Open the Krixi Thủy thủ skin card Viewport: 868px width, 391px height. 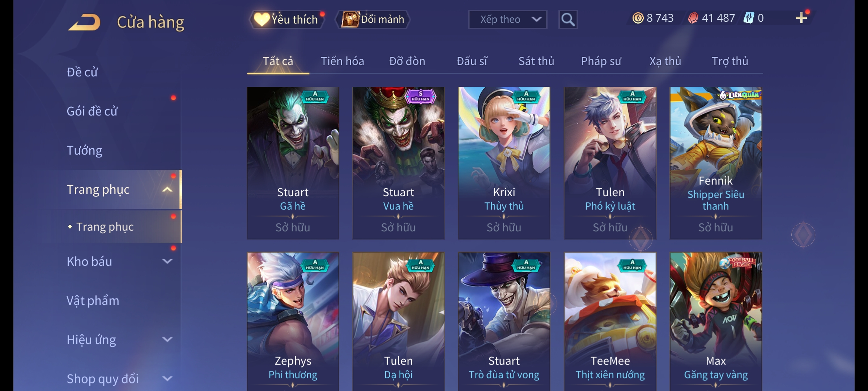pos(504,163)
